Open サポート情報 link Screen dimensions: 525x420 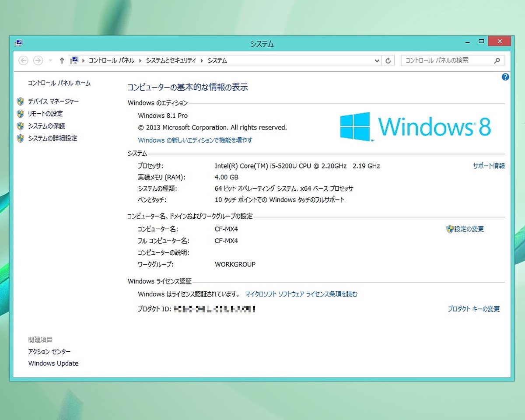(489, 166)
